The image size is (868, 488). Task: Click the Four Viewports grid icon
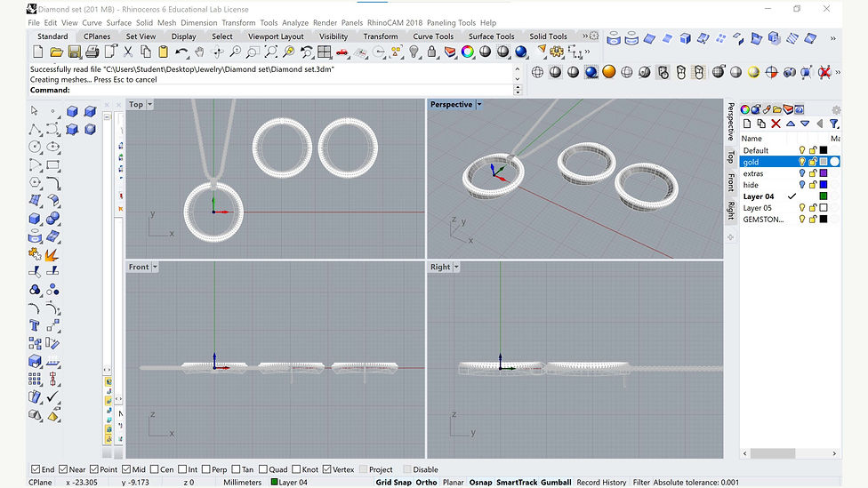325,52
